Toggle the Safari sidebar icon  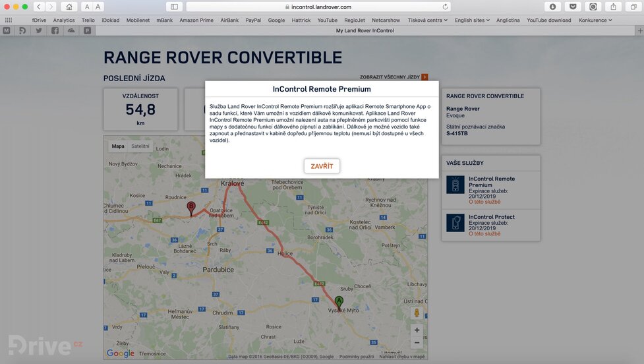(174, 7)
